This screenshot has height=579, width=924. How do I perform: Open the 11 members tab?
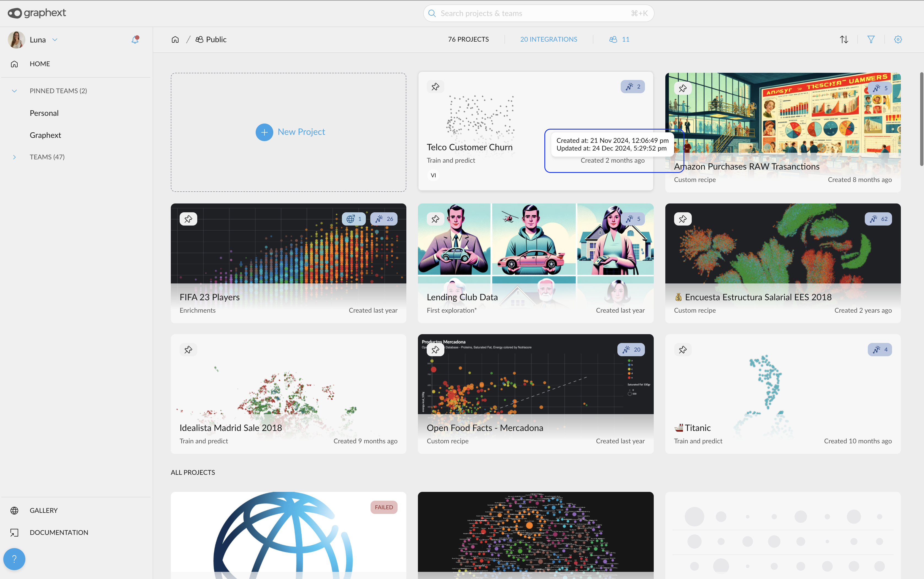[x=619, y=39]
